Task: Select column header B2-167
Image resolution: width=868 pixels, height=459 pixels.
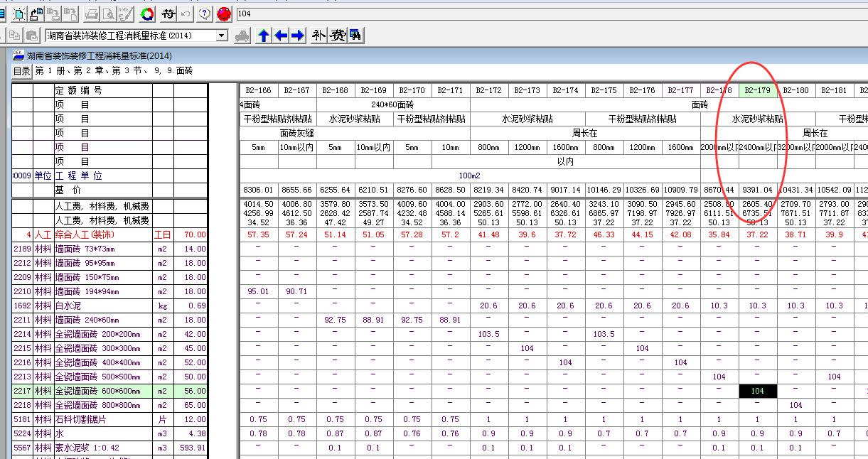Action: coord(296,90)
